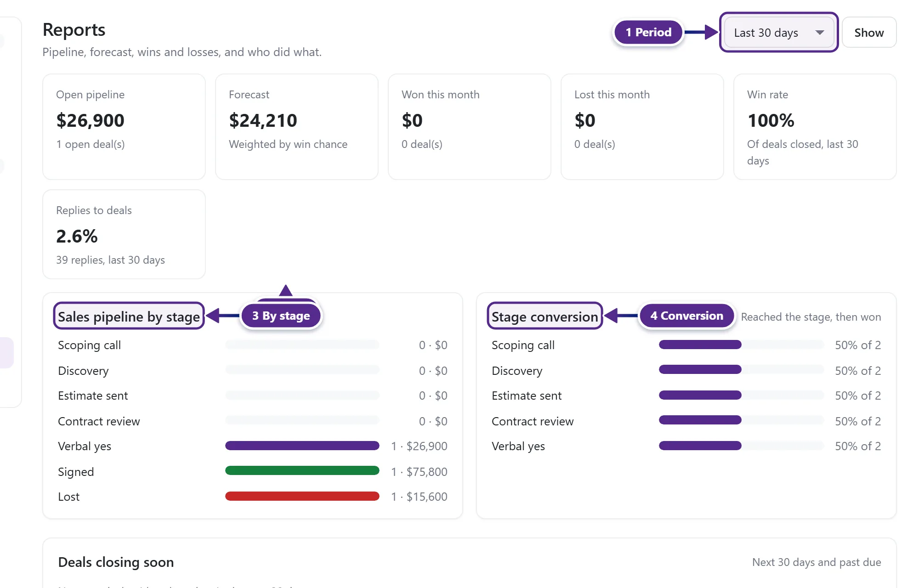The width and height of the screenshot is (919, 588).
Task: Click '39 replies, last 30 days' text
Action: coord(110,260)
